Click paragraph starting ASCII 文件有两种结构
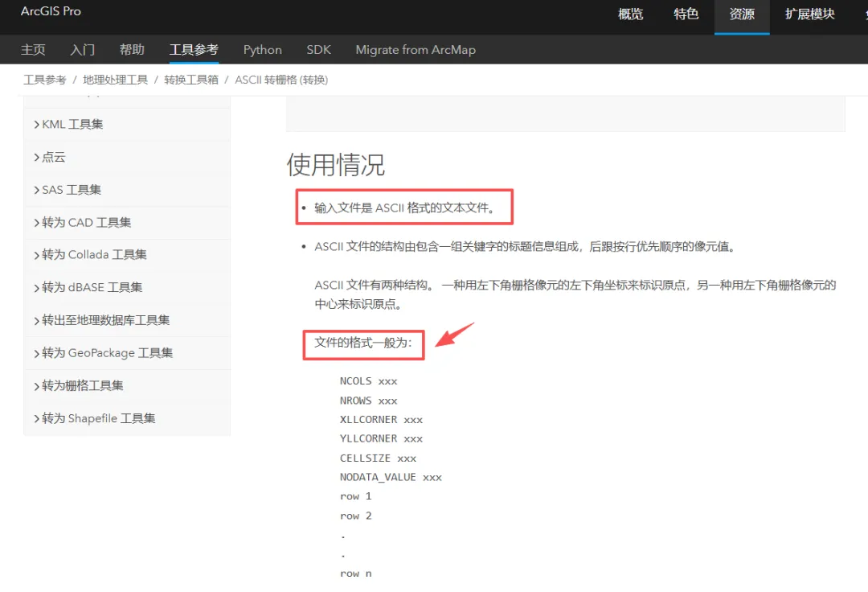This screenshot has height=592, width=868. tap(575, 294)
